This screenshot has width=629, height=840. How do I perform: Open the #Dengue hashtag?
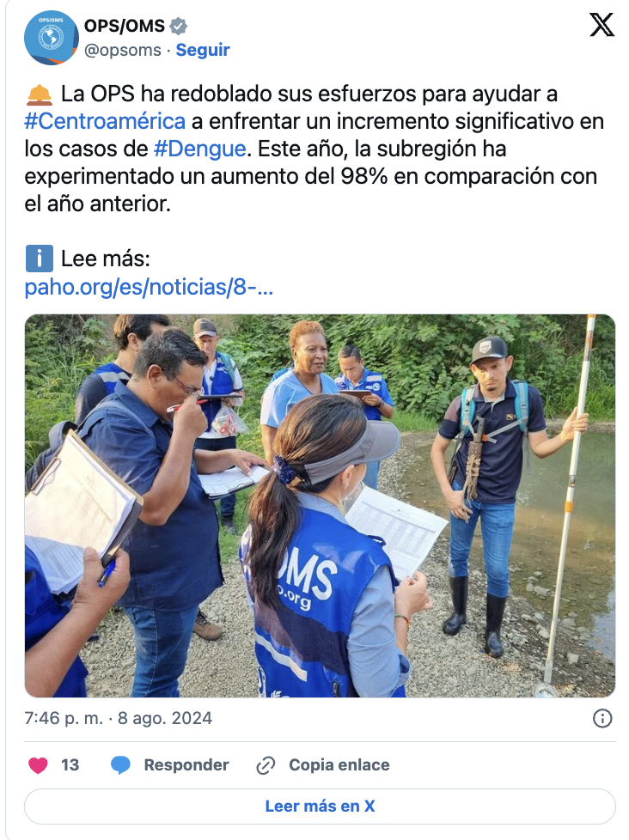(x=200, y=149)
